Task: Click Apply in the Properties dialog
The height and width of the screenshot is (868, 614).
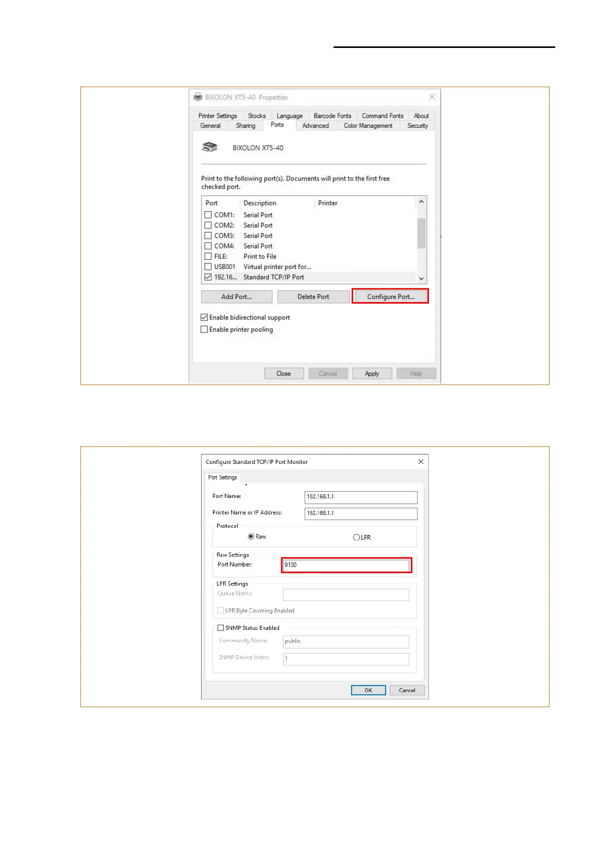Action: [372, 374]
